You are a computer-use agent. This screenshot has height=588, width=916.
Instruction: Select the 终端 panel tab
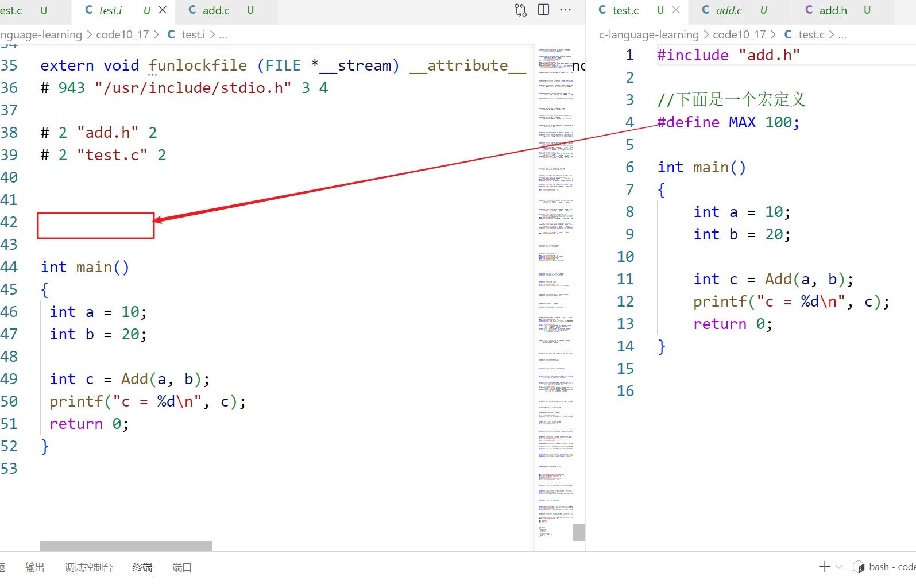142,567
